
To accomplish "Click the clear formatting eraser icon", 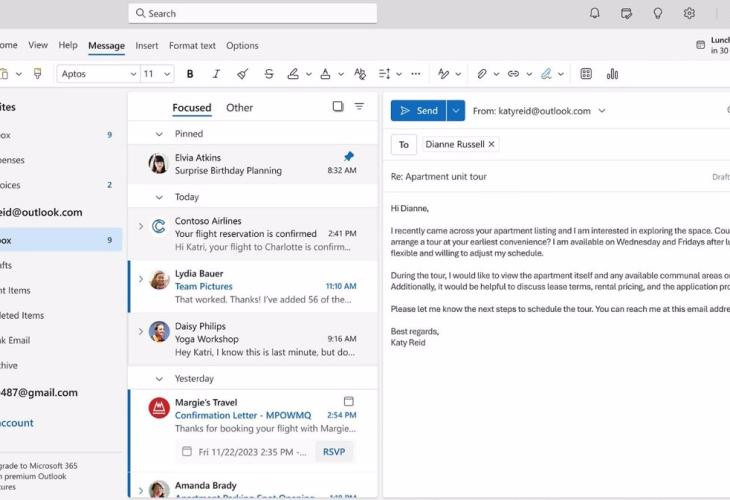I will (242, 74).
